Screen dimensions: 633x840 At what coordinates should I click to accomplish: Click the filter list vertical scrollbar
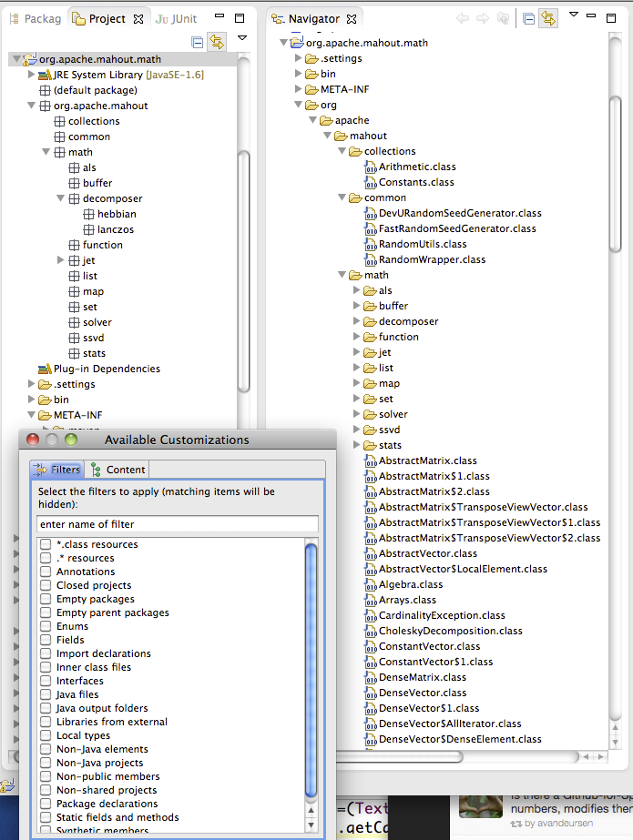[311, 670]
